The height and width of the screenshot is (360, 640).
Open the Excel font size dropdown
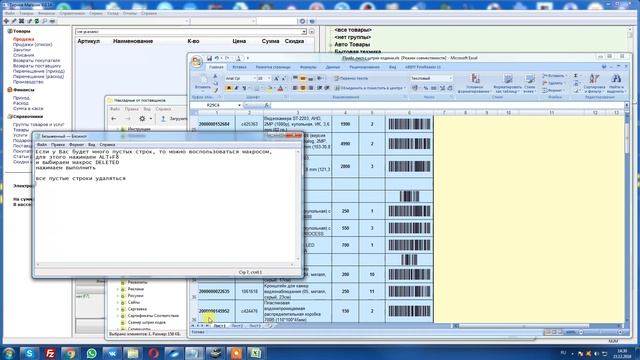coord(269,78)
